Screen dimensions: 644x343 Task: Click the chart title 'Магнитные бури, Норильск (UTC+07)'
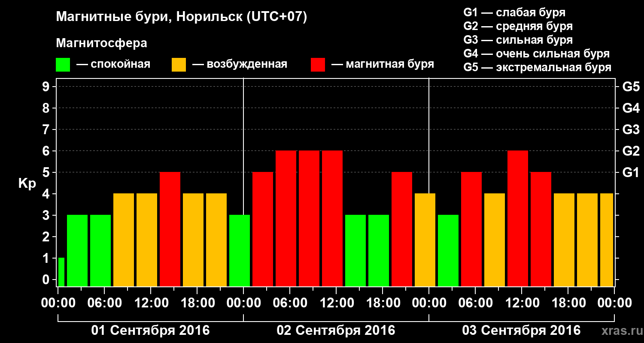click(x=182, y=17)
